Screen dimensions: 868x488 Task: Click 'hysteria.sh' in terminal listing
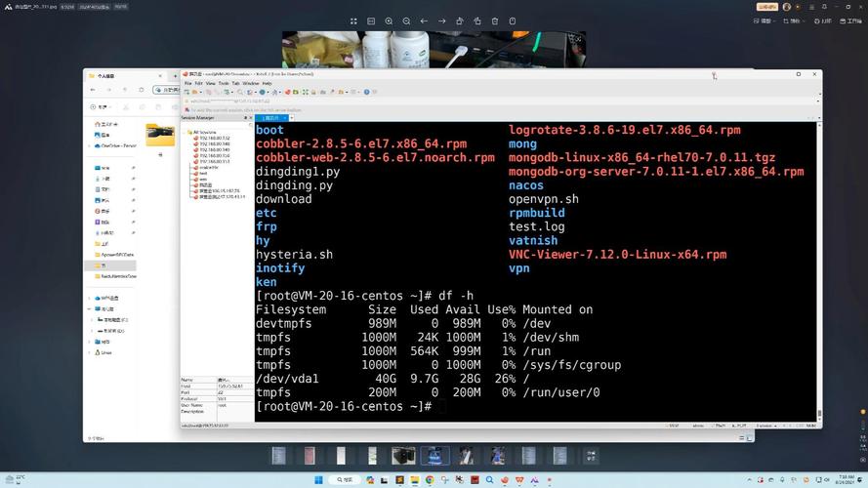click(x=294, y=255)
